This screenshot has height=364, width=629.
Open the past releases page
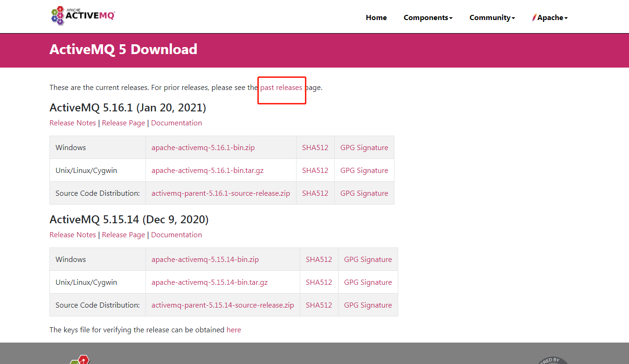281,87
